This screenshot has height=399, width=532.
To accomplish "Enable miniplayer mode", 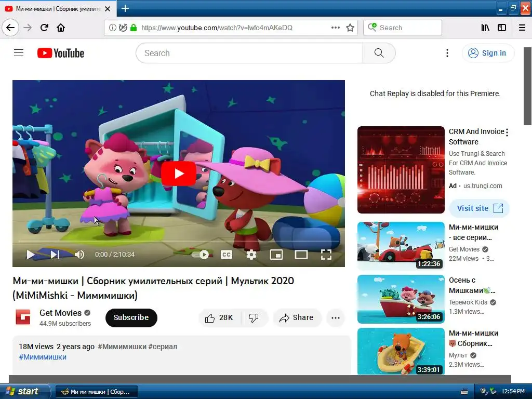I will 276,254.
